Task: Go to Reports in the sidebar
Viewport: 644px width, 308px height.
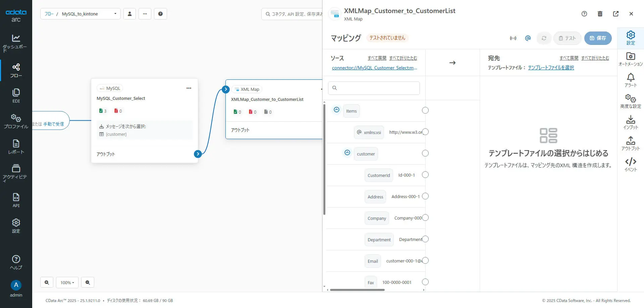Action: [16, 147]
